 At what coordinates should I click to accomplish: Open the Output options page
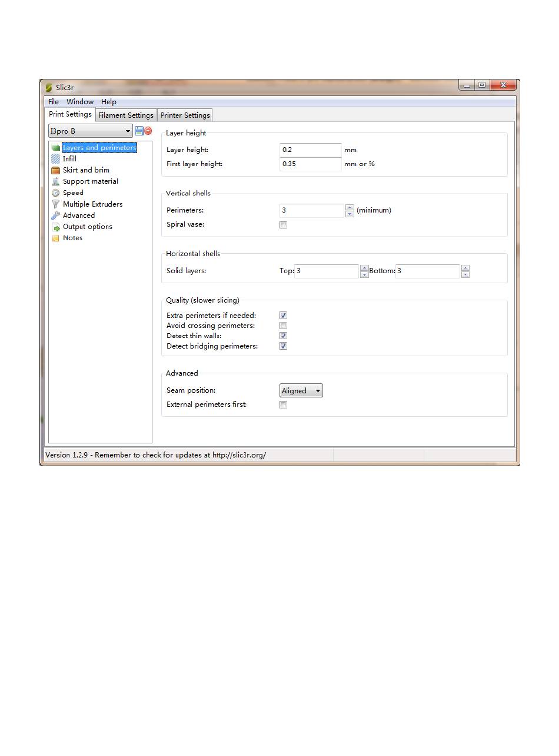click(88, 227)
